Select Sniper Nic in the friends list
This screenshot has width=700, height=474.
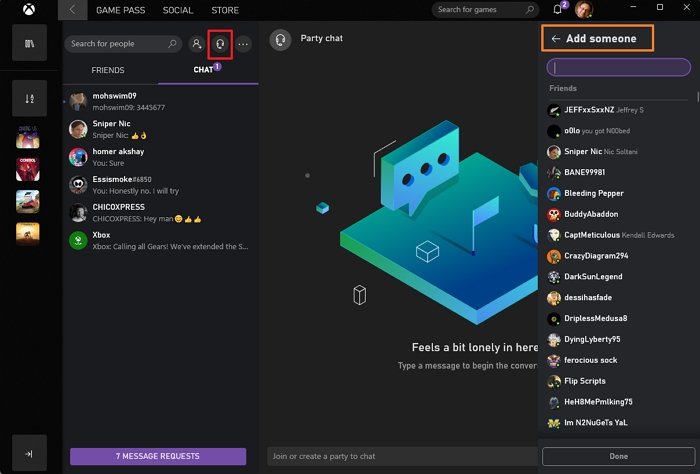tap(618, 152)
